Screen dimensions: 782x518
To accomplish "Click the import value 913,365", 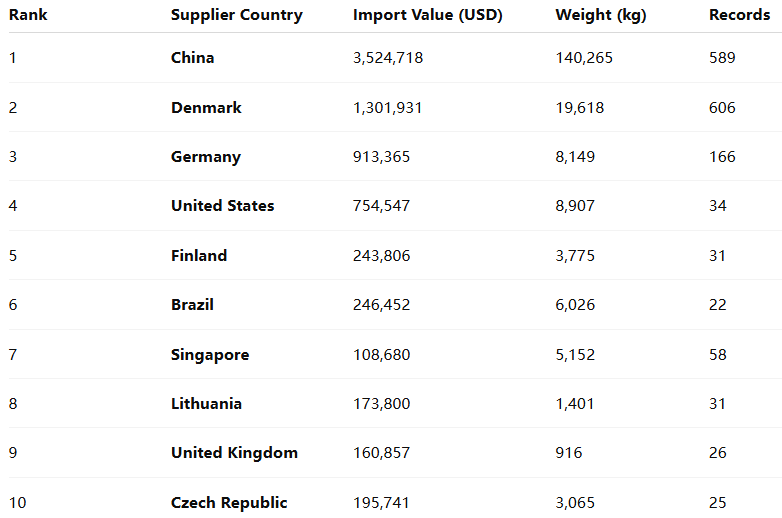I will (x=381, y=157).
